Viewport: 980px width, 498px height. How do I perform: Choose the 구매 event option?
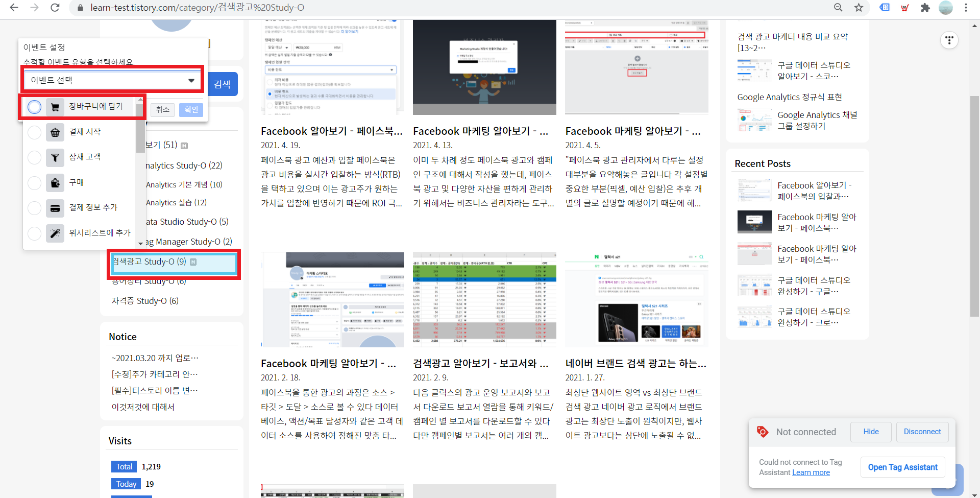click(80, 183)
